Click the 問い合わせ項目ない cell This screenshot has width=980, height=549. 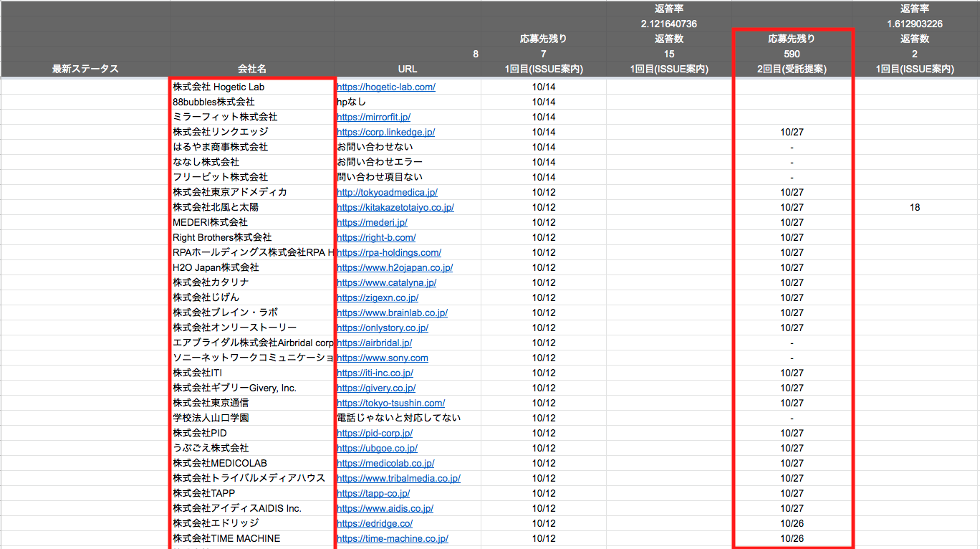coord(408,177)
